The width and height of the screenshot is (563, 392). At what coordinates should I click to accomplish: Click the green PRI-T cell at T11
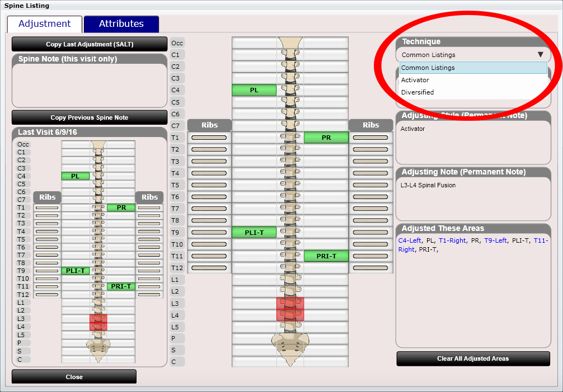click(326, 256)
